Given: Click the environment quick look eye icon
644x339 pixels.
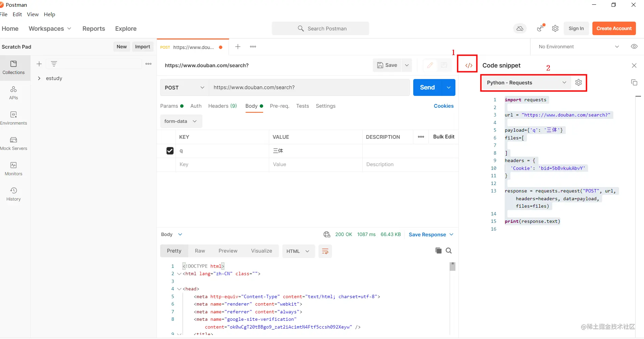Looking at the screenshot, I should (x=634, y=47).
